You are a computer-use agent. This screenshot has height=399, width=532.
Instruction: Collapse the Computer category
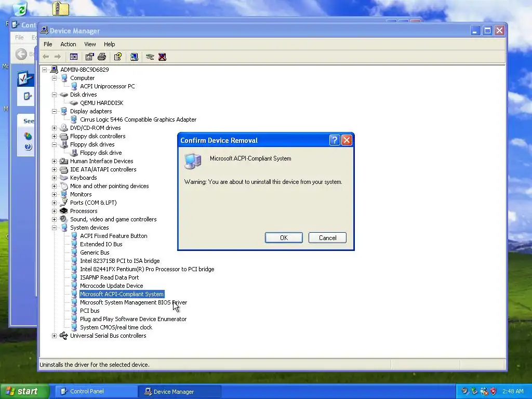click(54, 78)
